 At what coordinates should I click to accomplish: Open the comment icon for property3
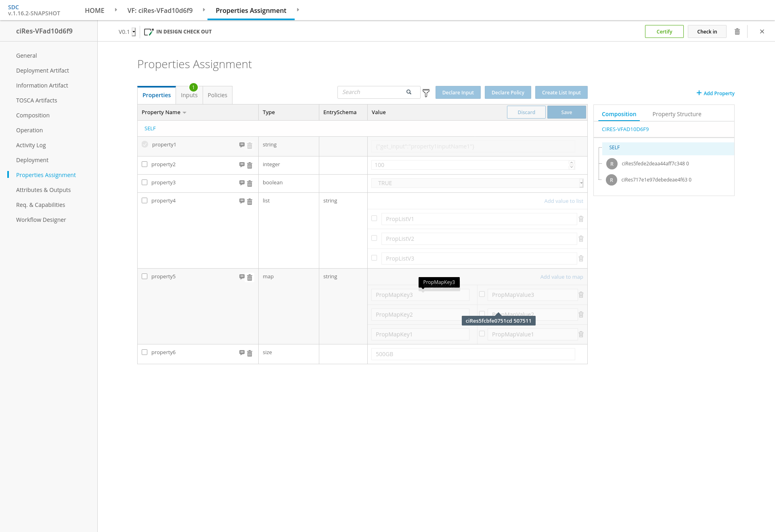pyautogui.click(x=242, y=183)
